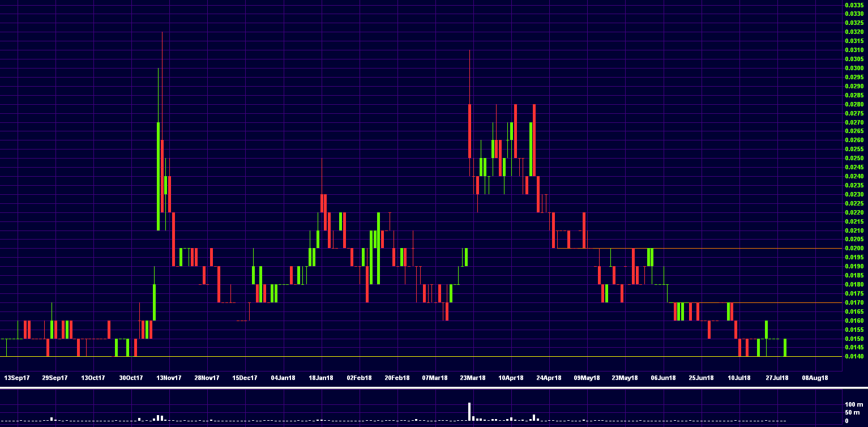Click the 0.0140 price axis label
This screenshot has height=427, width=868.
click(854, 356)
